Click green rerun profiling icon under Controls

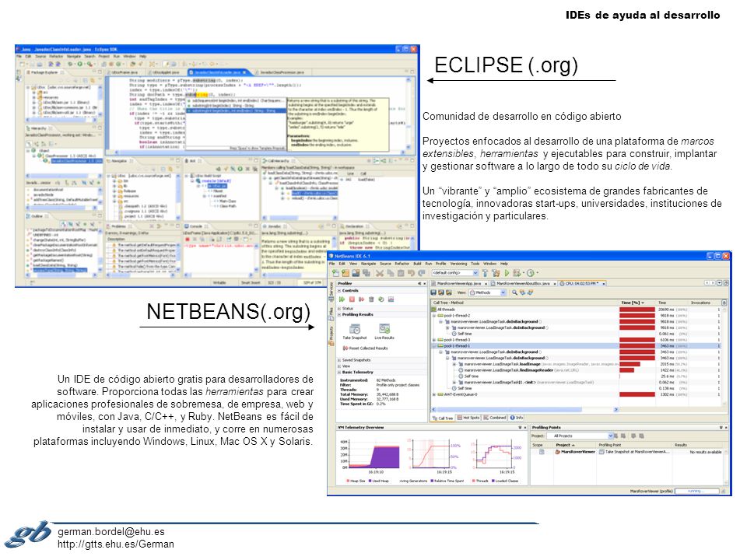[x=342, y=299]
